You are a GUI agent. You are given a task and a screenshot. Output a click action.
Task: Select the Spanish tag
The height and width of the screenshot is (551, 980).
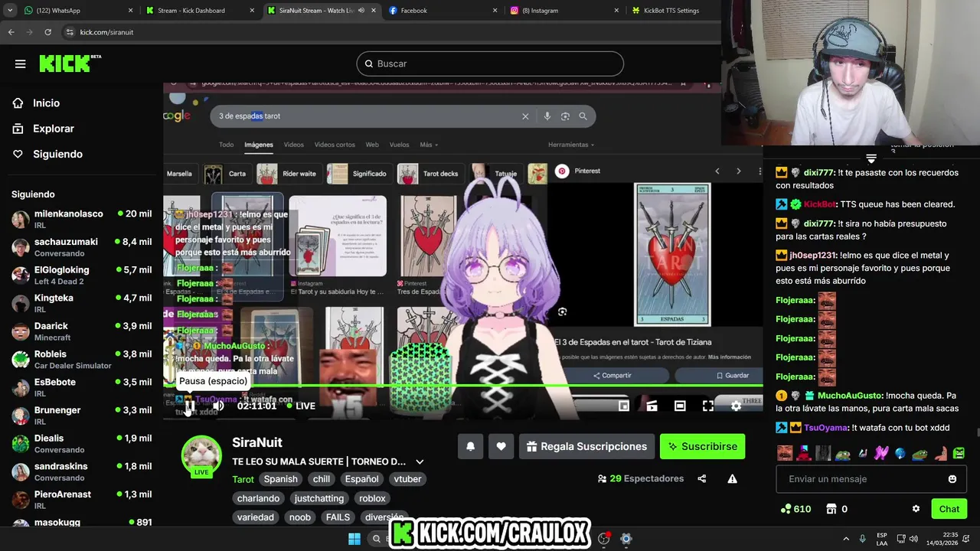[x=280, y=479]
